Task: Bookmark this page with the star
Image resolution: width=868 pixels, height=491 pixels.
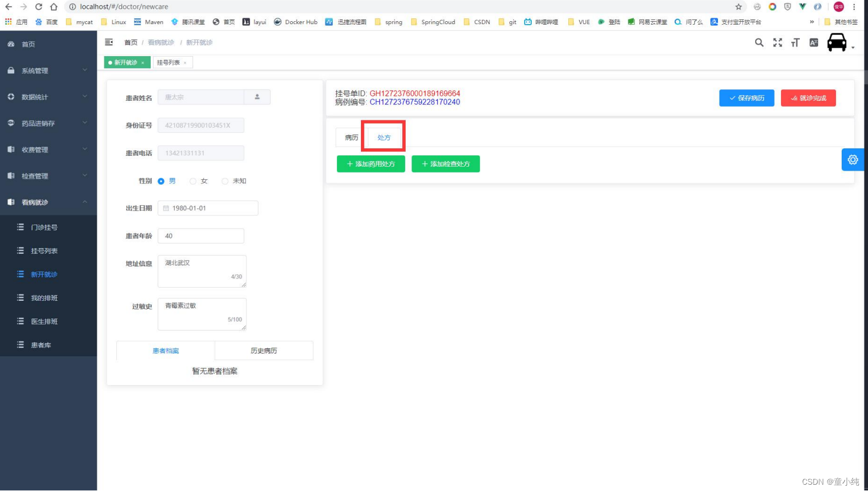Action: (739, 7)
